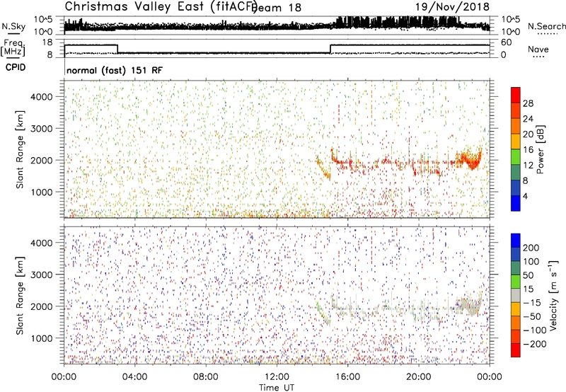The image size is (566, 392).
Task: Select the red bottom Velocity colorbar segment
Action: coord(516,350)
